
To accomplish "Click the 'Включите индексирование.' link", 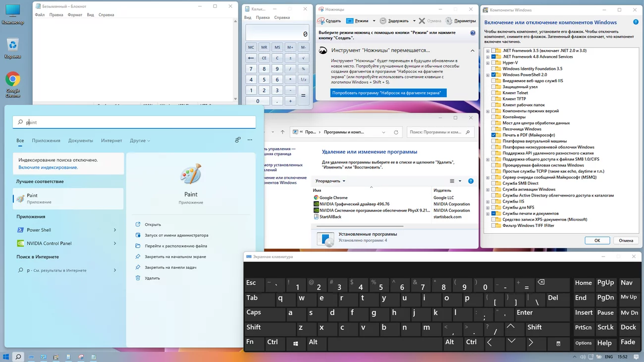I will pyautogui.click(x=48, y=167).
